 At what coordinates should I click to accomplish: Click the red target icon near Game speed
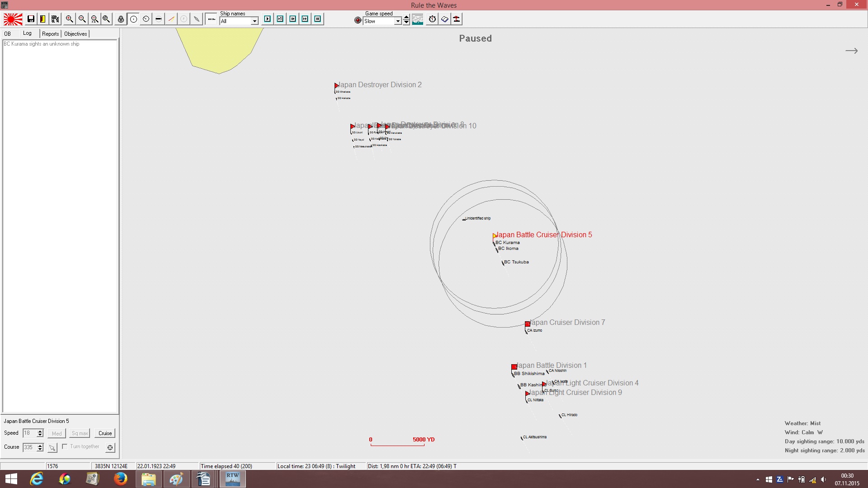click(358, 20)
